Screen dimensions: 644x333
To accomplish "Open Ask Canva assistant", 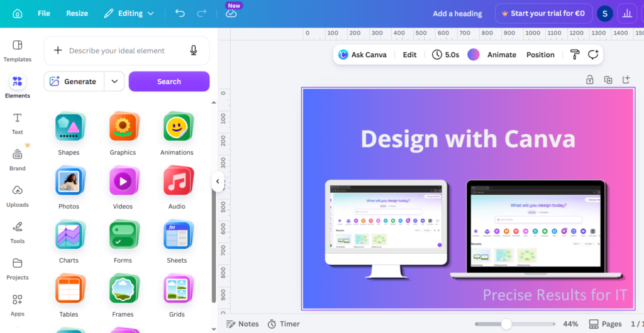I will [362, 55].
